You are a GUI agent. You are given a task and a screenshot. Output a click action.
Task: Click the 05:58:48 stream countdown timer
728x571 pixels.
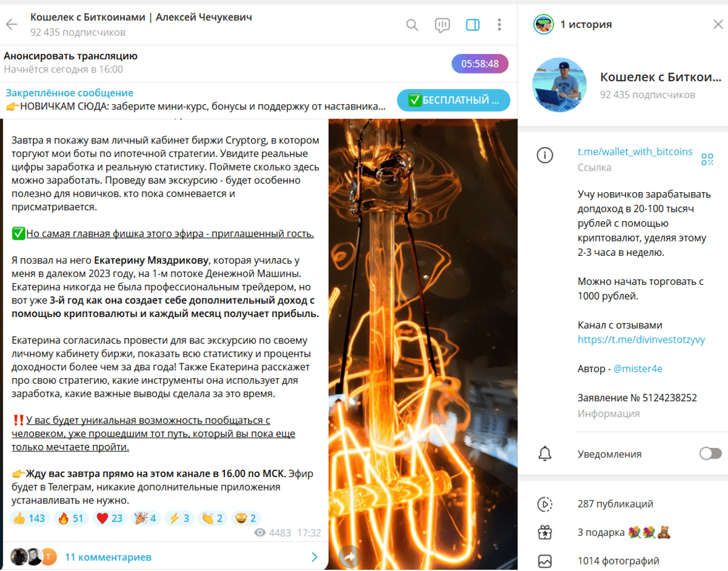pyautogui.click(x=480, y=64)
